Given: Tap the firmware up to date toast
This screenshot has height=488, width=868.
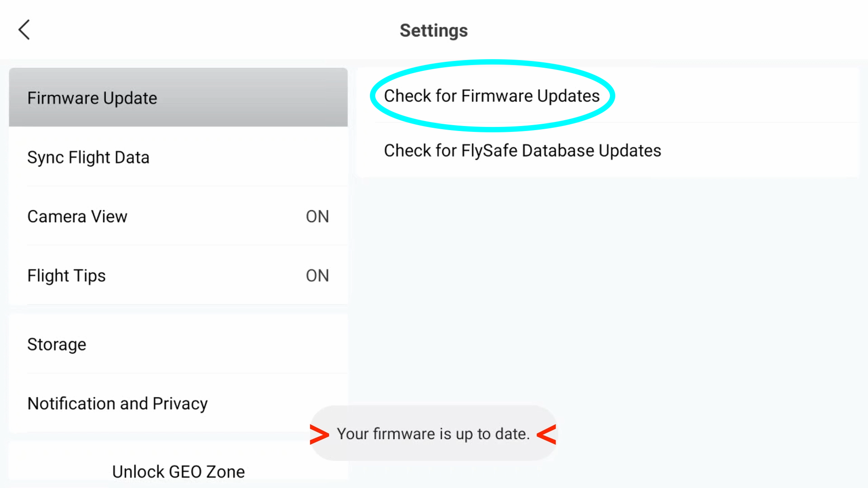Looking at the screenshot, I should coord(433,433).
